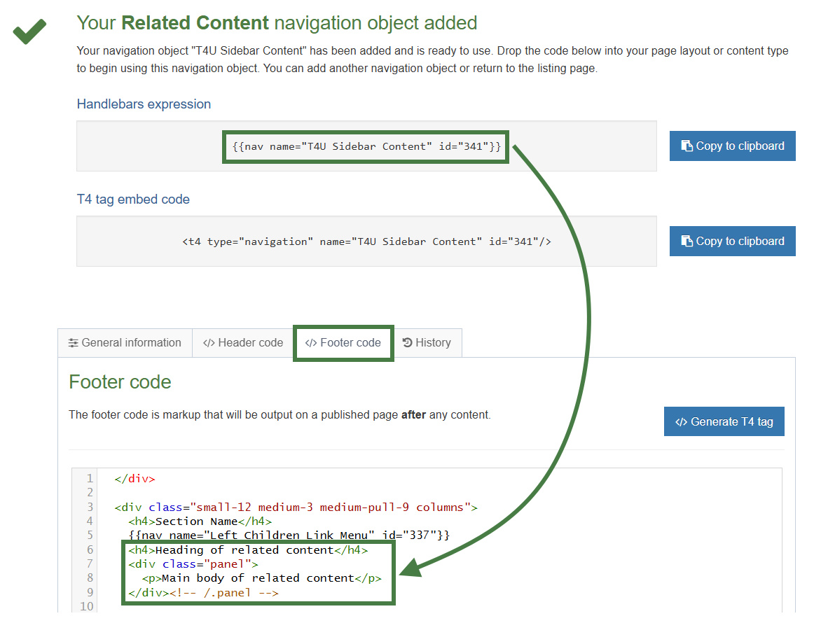View the History tab
Viewport: 814px width, 644px height.
427,342
